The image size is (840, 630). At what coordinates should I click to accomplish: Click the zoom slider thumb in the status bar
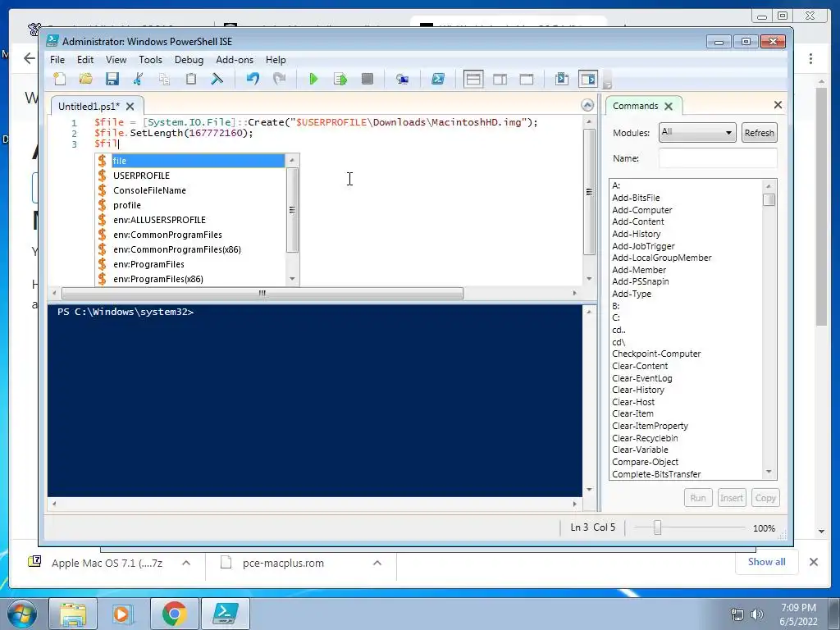(657, 527)
